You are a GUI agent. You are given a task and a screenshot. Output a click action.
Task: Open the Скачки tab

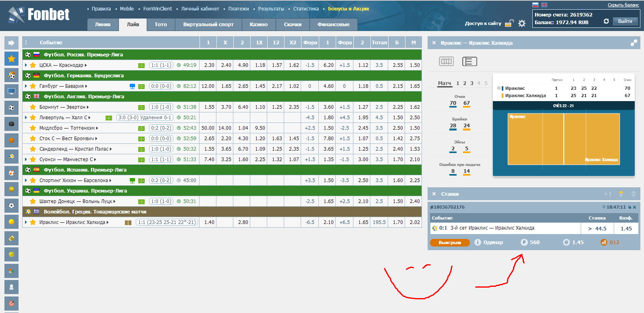(x=293, y=25)
